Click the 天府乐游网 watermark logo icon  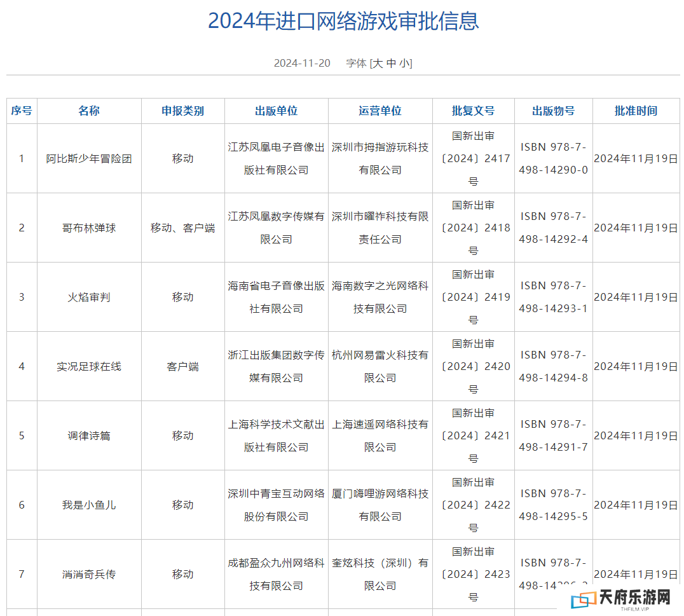tap(583, 600)
